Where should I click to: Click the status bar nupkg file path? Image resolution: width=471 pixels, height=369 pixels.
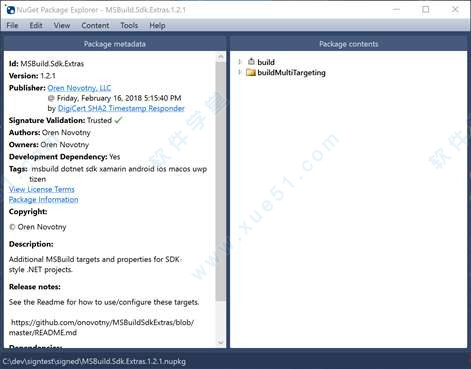[94, 361]
